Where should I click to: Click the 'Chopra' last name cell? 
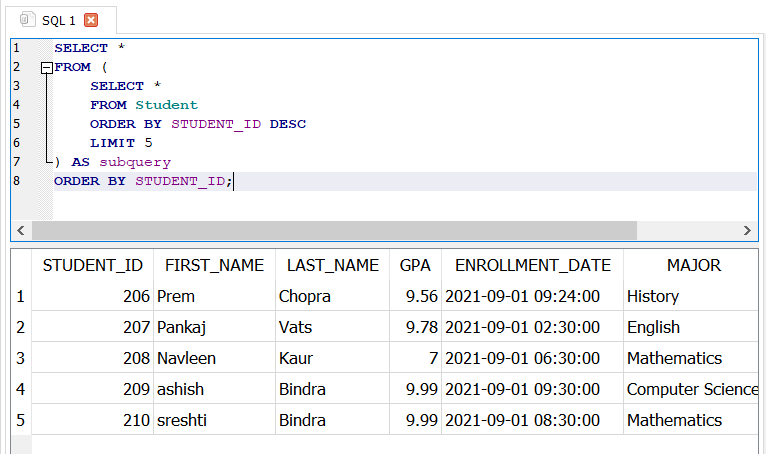point(333,296)
